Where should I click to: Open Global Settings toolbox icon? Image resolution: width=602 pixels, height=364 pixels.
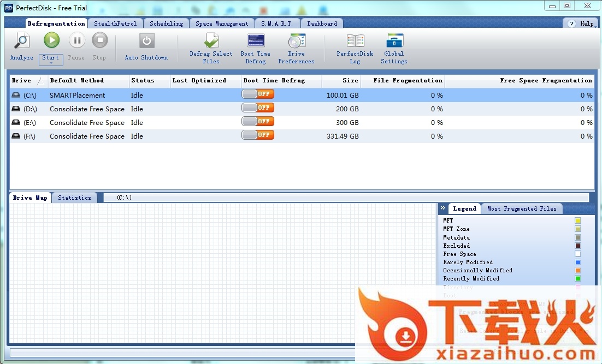pyautogui.click(x=394, y=40)
